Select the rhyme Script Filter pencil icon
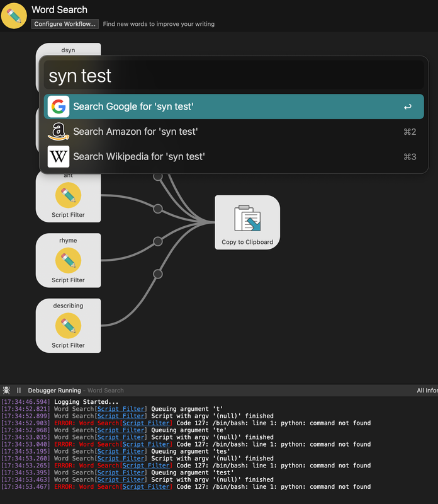 (68, 260)
